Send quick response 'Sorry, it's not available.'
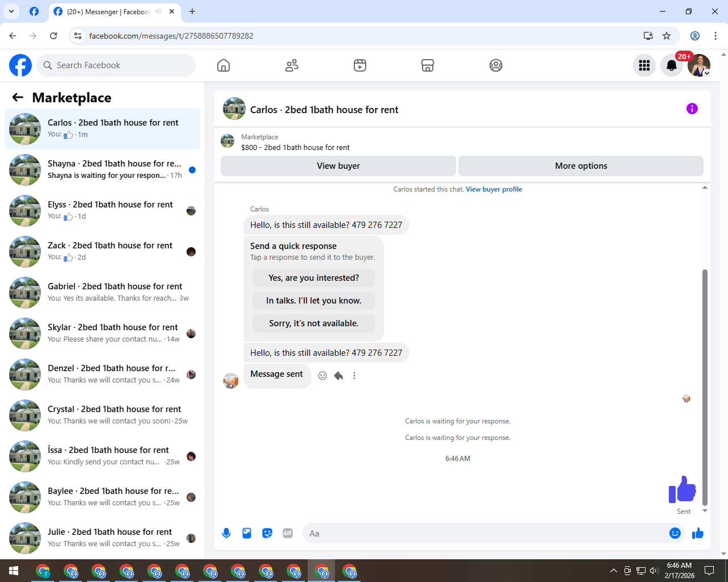 (313, 323)
